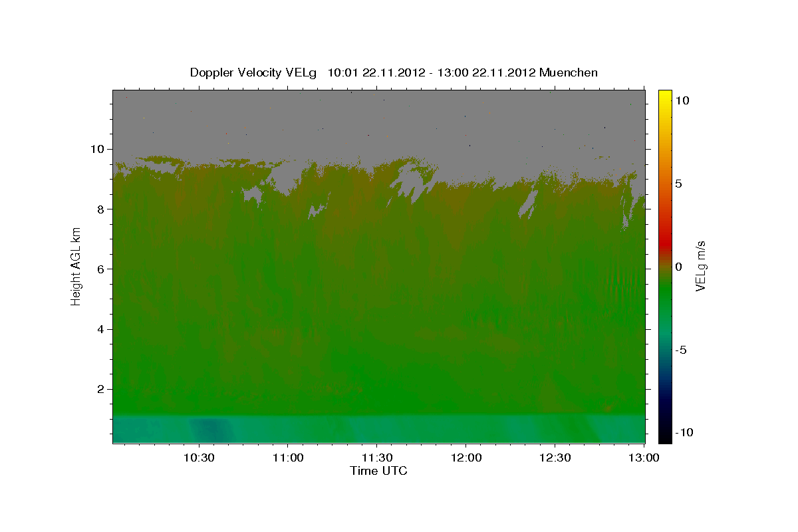Click the height label 6
Viewport: 798px width, 532px height.
point(102,269)
